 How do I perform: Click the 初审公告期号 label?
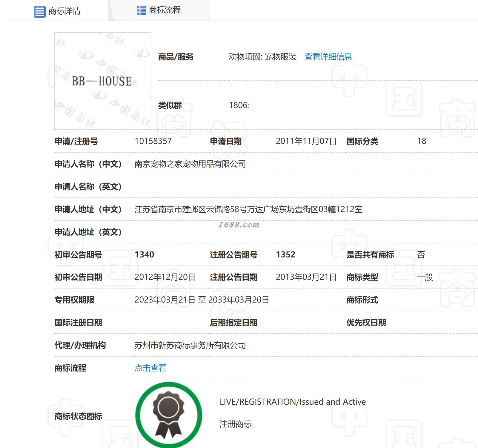(x=78, y=255)
